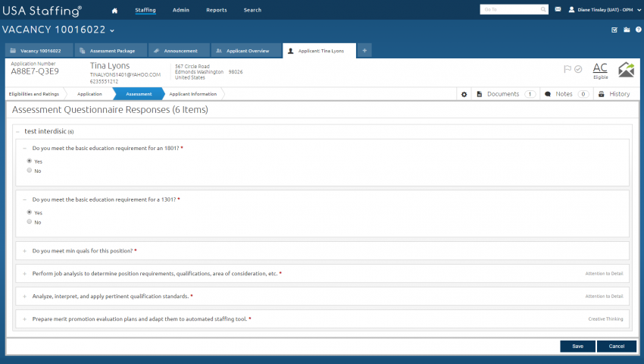Select Yes for 1801 education requirement
Screen dimensions: 644x364
click(29, 161)
